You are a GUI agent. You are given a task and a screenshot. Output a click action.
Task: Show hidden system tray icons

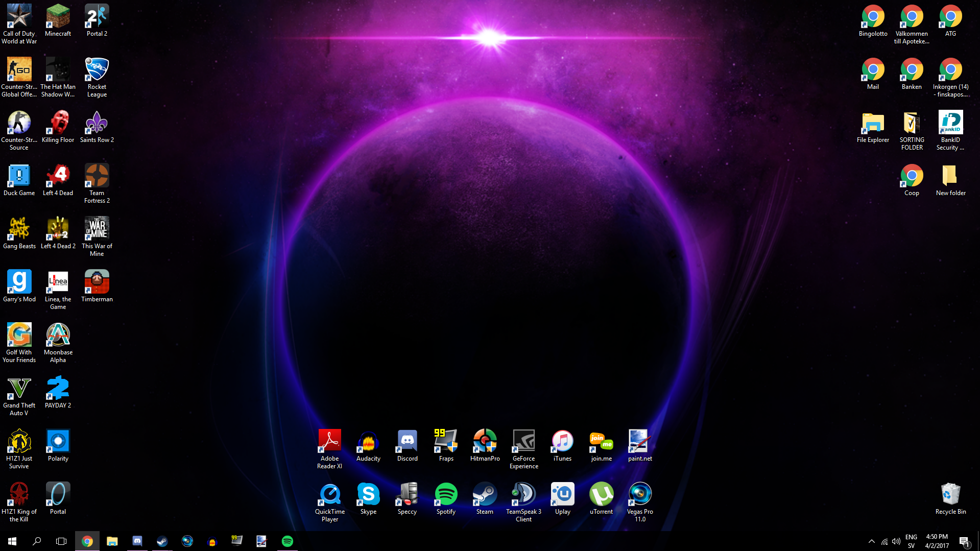pyautogui.click(x=871, y=541)
